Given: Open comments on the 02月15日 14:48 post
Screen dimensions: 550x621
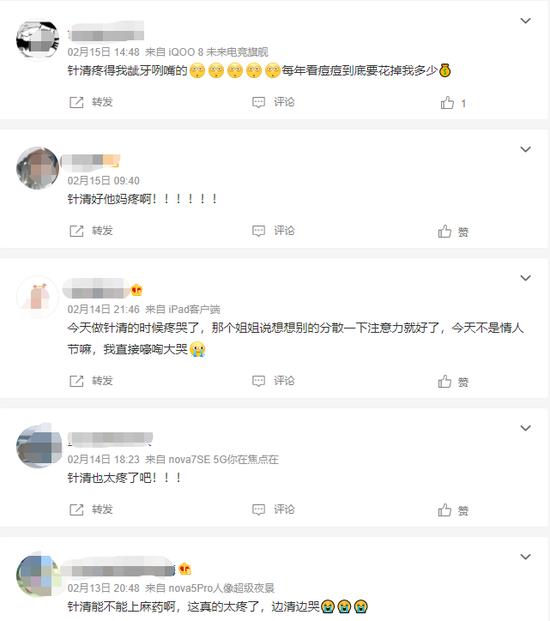Looking at the screenshot, I should coord(273,102).
